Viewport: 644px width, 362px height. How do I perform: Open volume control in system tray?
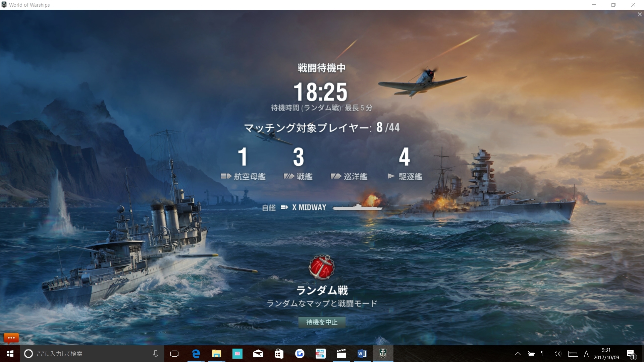[557, 354]
